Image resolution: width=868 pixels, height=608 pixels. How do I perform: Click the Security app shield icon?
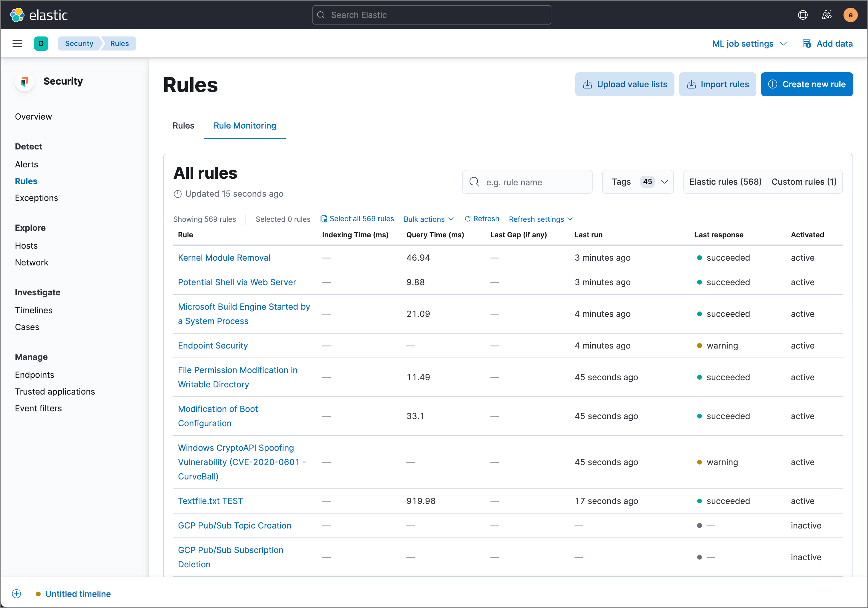[x=24, y=81]
